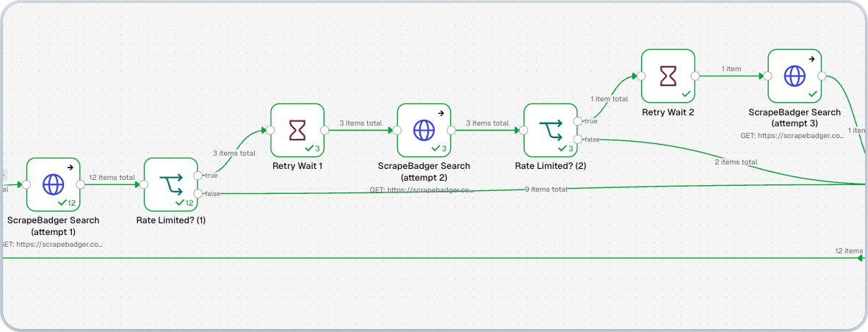Image resolution: width=868 pixels, height=332 pixels.
Task: Click the "Rate Limited? (2)" node title
Action: pyautogui.click(x=551, y=165)
